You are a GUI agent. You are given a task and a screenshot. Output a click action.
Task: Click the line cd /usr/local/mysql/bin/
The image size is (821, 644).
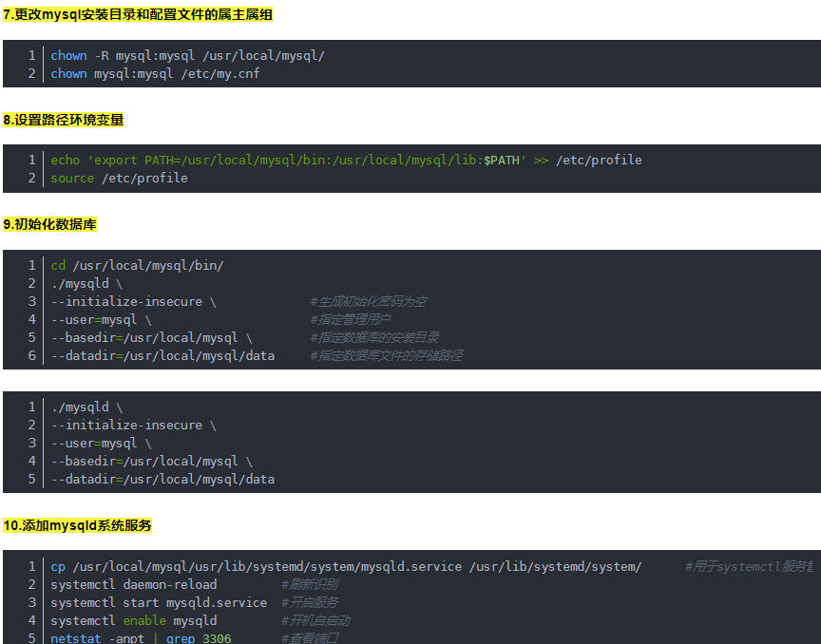point(137,265)
